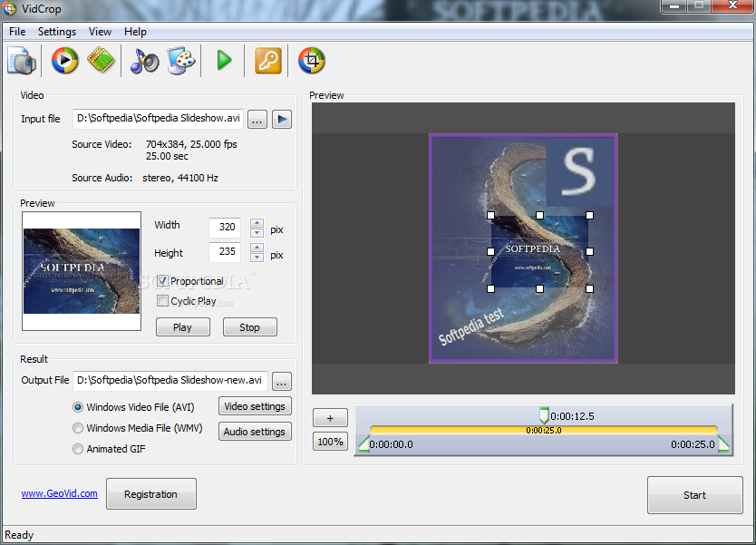Click the Start button
Image resolution: width=756 pixels, height=545 pixels.
point(694,495)
